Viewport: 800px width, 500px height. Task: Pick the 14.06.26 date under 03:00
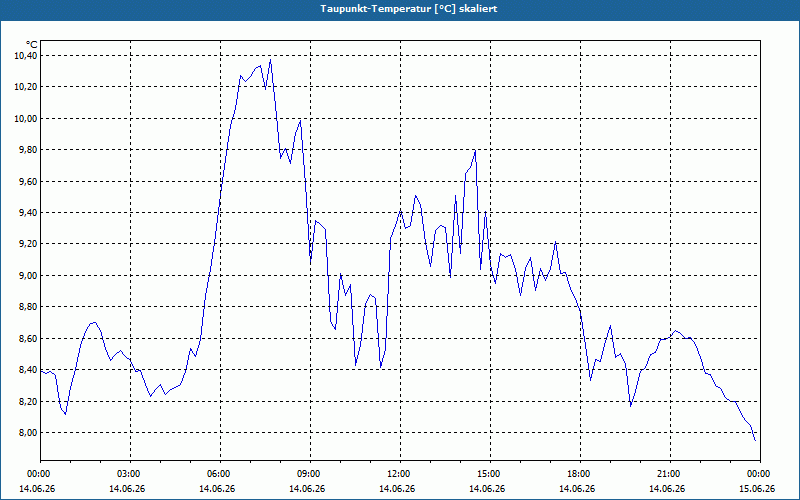pyautogui.click(x=127, y=489)
